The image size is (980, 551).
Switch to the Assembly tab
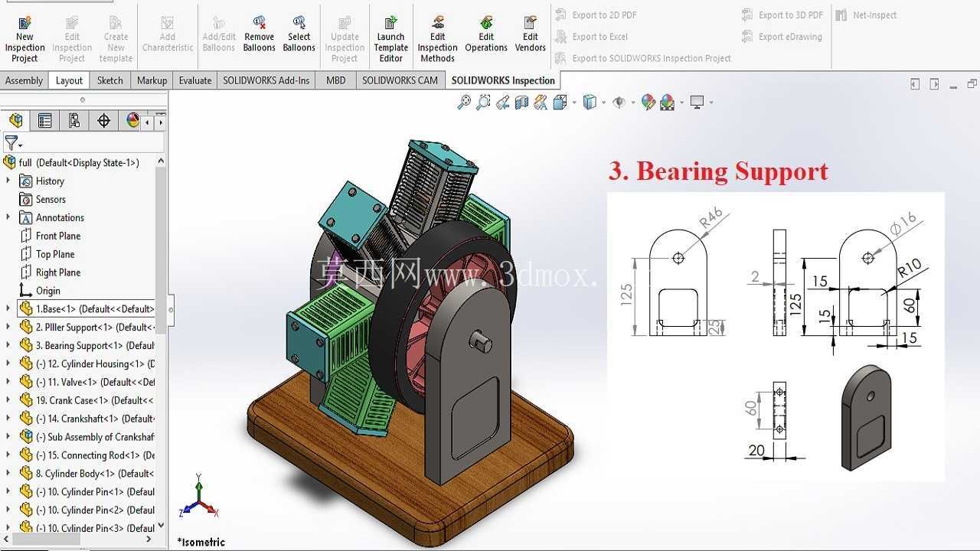coord(24,80)
